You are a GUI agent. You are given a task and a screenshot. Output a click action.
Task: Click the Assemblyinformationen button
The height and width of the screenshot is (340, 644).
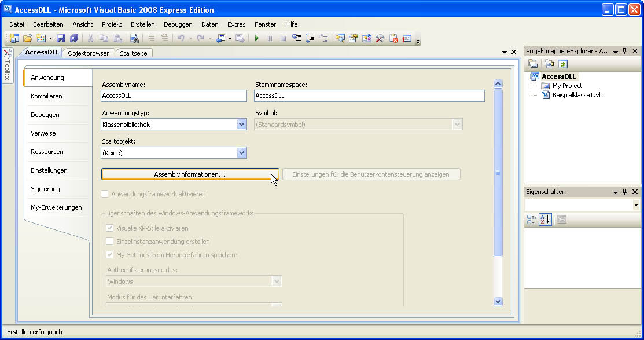(x=190, y=174)
